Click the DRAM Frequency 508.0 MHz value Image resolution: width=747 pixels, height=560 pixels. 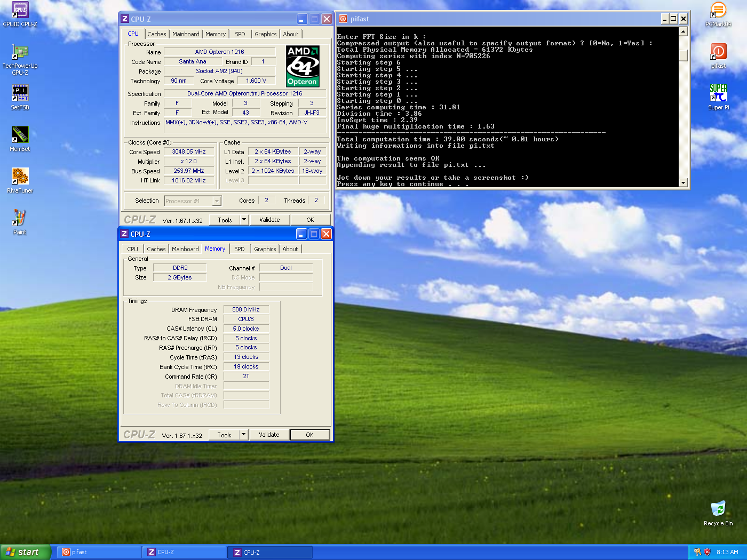coord(246,309)
